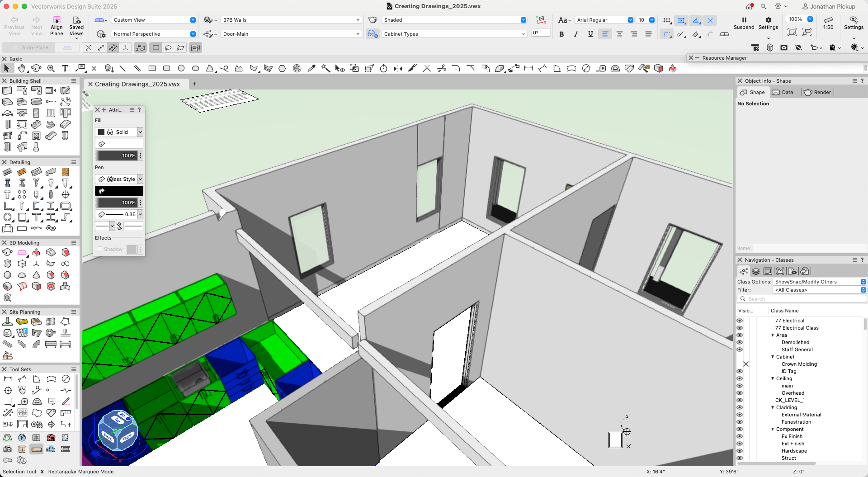The width and height of the screenshot is (868, 477).
Task: Activate the Flyover rotation tool
Action: pyautogui.click(x=36, y=68)
